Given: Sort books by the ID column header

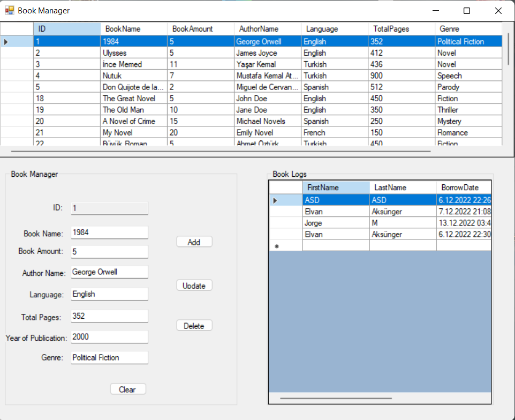Looking at the screenshot, I should pyautogui.click(x=67, y=28).
